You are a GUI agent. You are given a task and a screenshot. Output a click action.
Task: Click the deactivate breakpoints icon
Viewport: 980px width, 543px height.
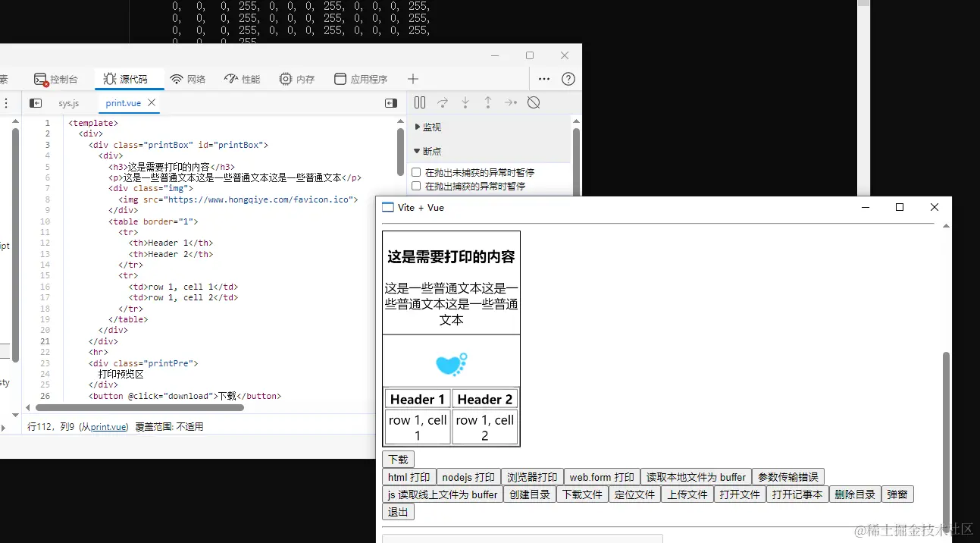point(534,102)
